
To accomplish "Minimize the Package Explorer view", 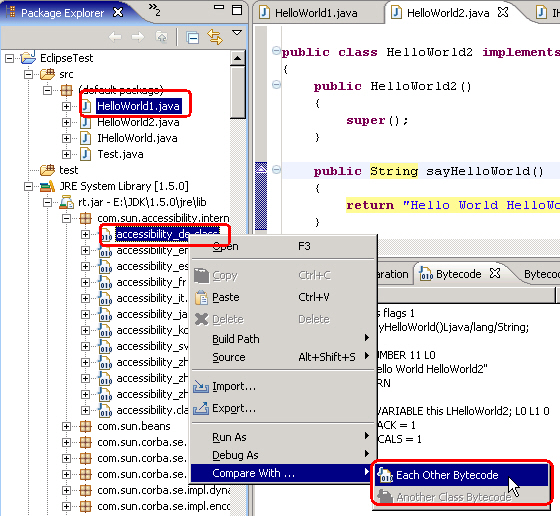I will point(219,7).
